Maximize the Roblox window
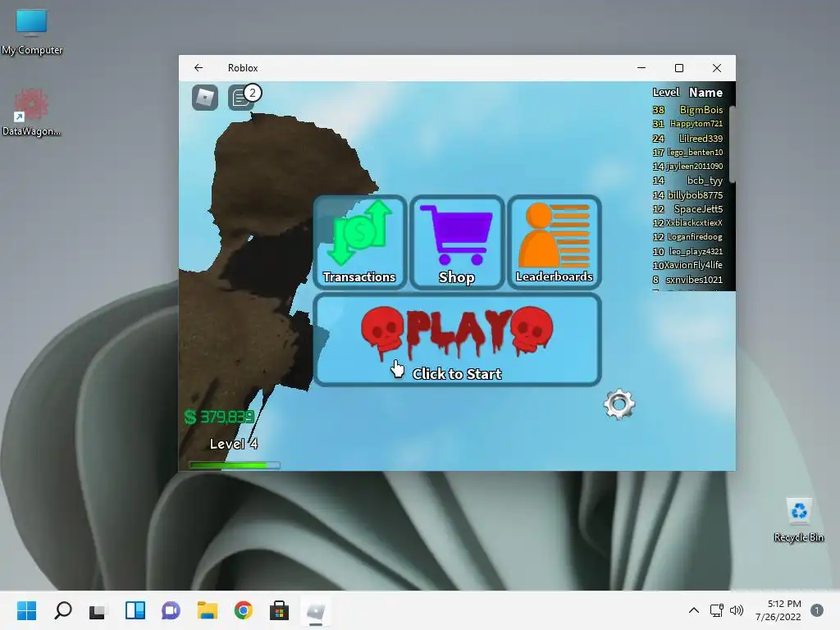The height and width of the screenshot is (630, 840). [678, 68]
